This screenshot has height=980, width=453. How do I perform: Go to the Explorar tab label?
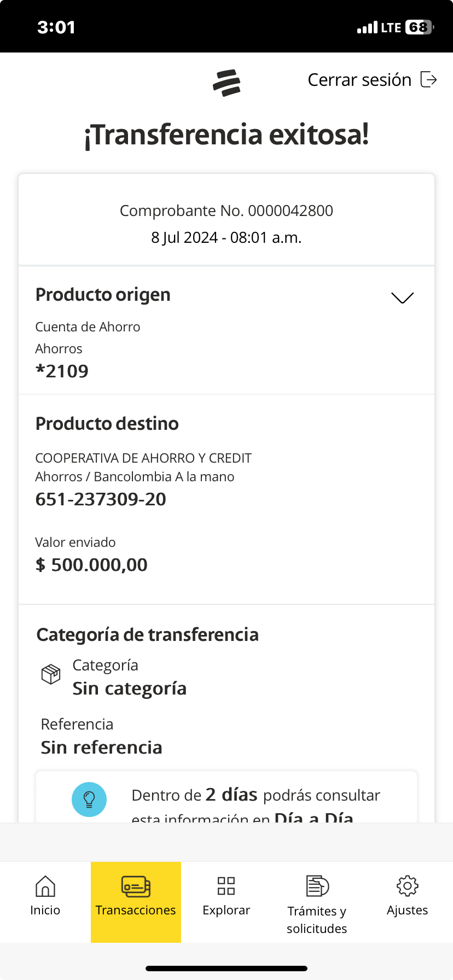(226, 910)
